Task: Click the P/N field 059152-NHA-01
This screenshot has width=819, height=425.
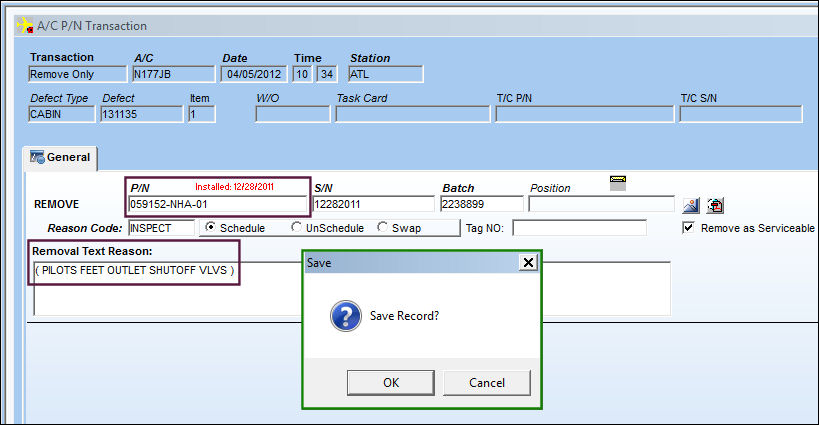Action: pos(217,204)
